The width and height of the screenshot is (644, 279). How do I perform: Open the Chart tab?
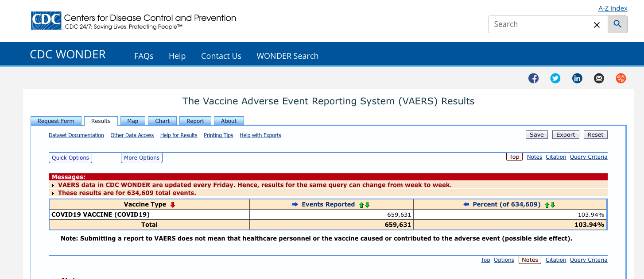pos(163,121)
